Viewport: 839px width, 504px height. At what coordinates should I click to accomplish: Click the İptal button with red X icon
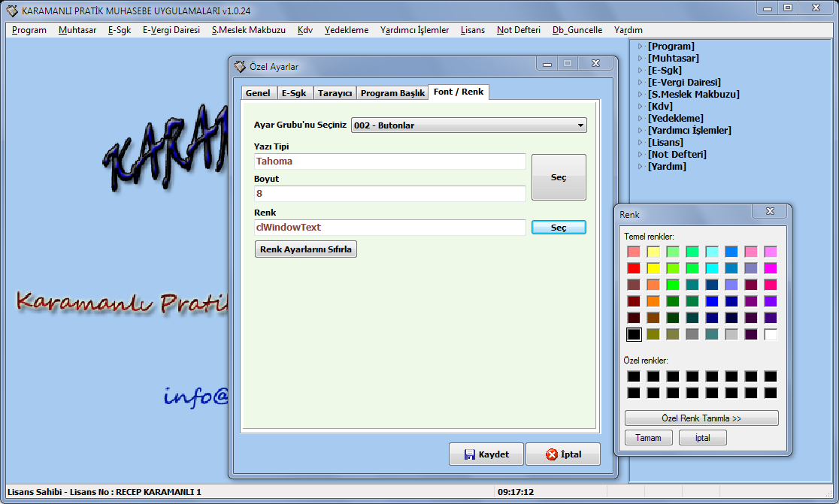(562, 454)
